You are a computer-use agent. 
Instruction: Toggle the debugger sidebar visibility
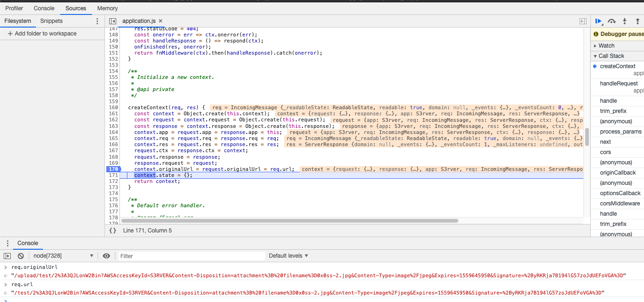582,21
